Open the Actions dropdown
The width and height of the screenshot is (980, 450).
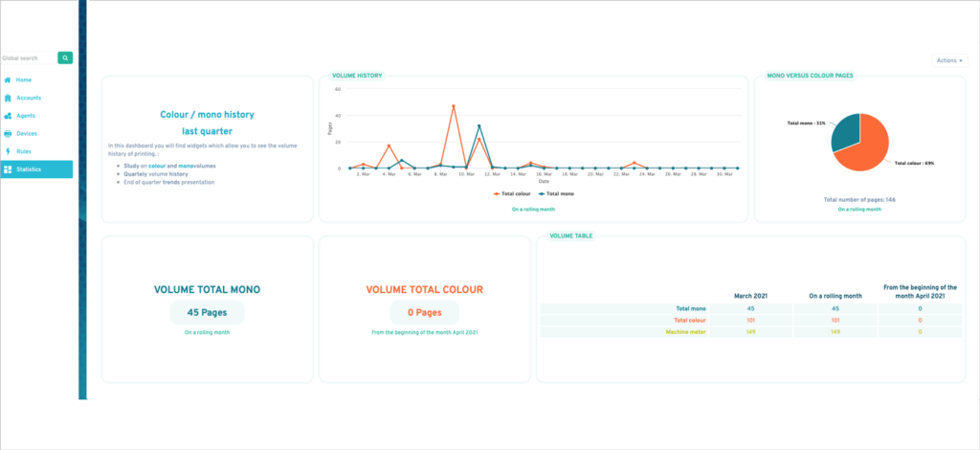(x=950, y=60)
